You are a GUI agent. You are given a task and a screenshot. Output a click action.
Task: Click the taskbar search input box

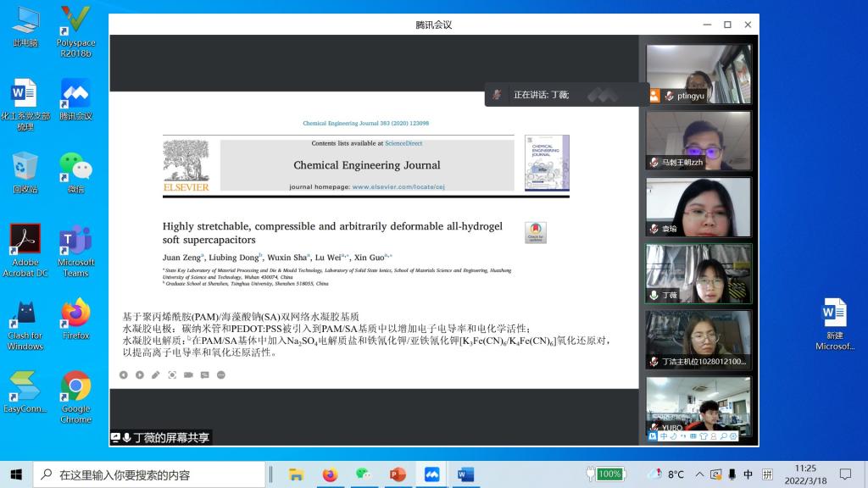point(153,474)
